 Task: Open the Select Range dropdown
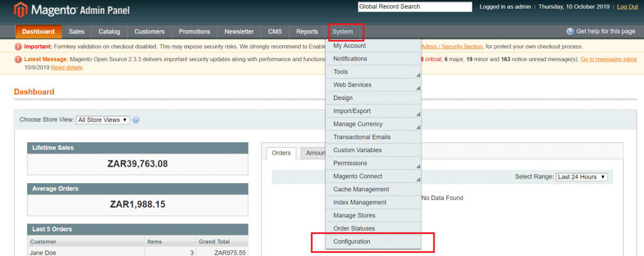(582, 177)
